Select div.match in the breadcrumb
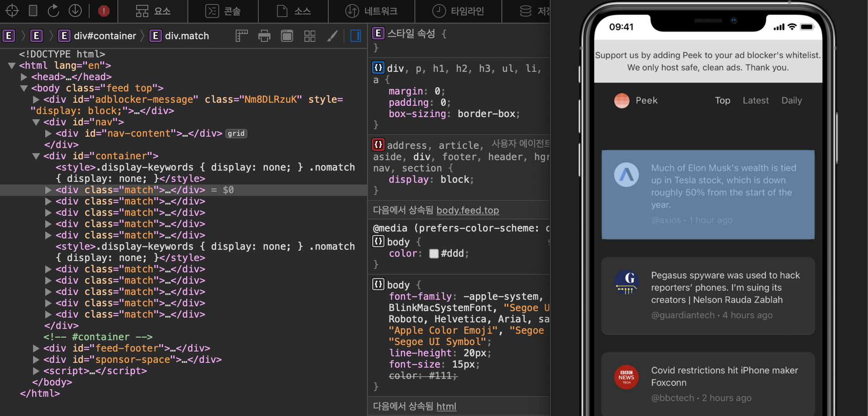The width and height of the screenshot is (868, 416). (180, 36)
